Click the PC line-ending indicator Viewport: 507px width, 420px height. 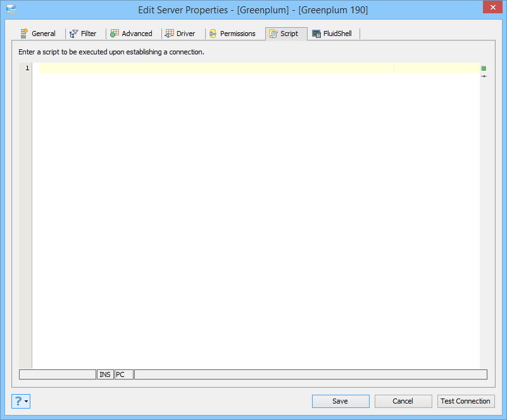[124, 374]
